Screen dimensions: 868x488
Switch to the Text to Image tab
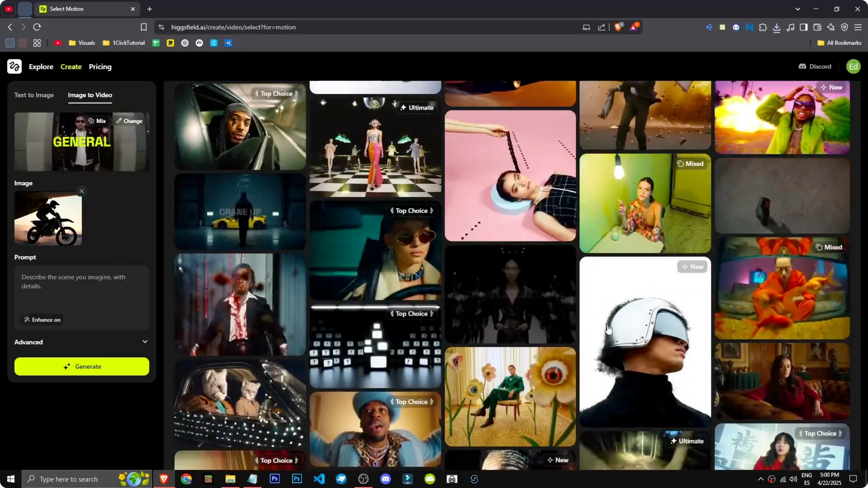(x=34, y=95)
